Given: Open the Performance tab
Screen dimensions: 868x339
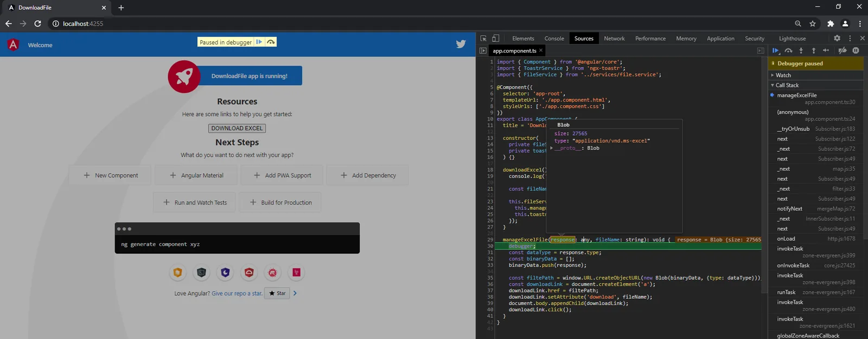Looking at the screenshot, I should click(650, 39).
